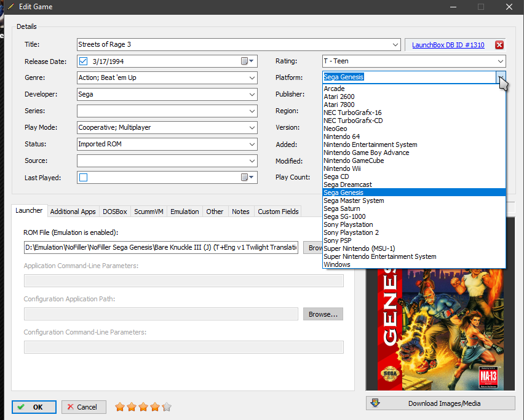Open the Rating dropdown
The height and width of the screenshot is (420, 524).
(x=500, y=61)
